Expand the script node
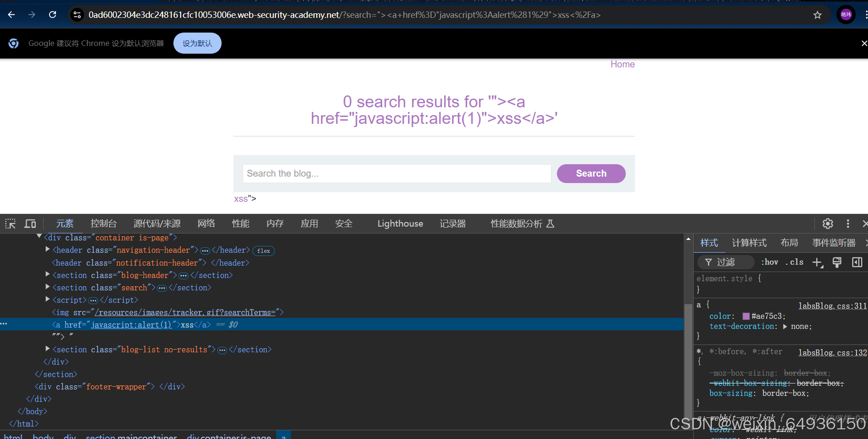 [47, 299]
